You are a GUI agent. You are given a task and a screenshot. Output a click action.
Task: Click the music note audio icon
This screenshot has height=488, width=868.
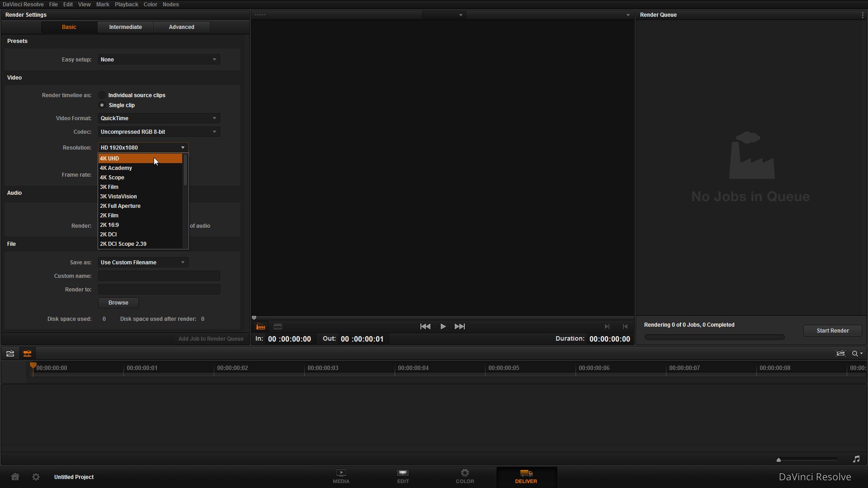(856, 459)
